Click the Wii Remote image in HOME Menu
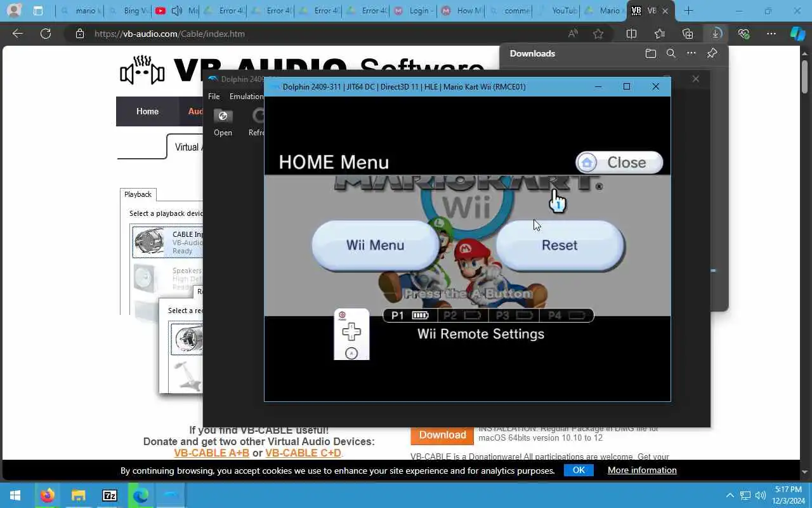The width and height of the screenshot is (812, 508). pos(351,335)
